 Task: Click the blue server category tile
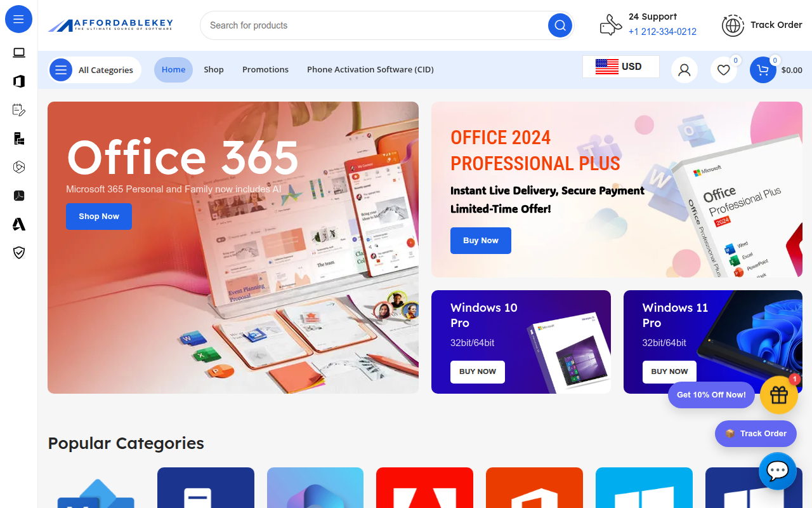[x=206, y=488]
